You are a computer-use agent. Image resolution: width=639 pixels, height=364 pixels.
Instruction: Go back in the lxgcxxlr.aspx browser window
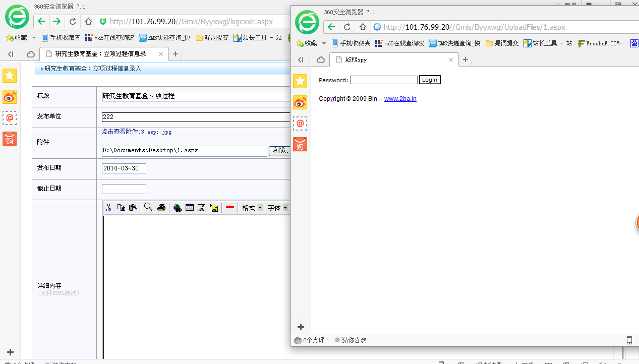(x=41, y=21)
